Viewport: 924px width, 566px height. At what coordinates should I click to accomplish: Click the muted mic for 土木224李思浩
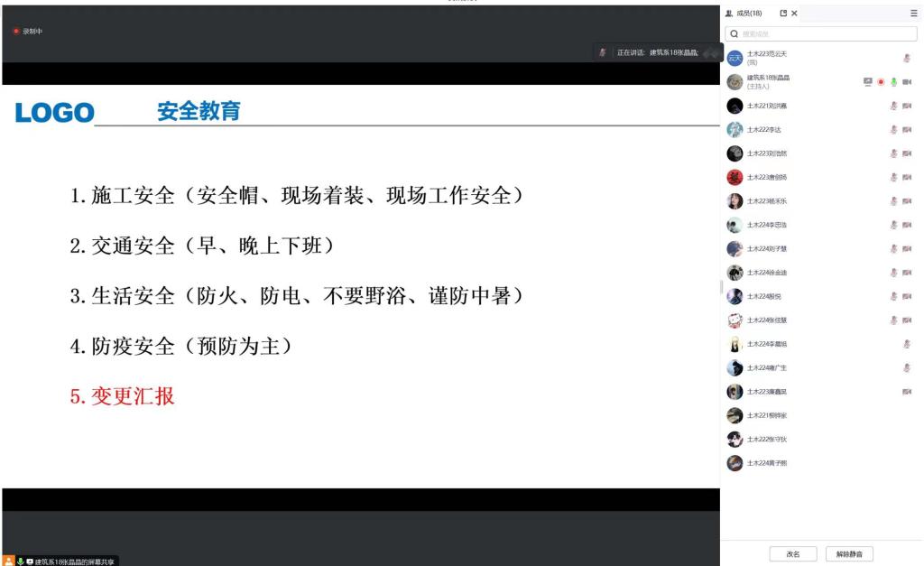coord(893,225)
